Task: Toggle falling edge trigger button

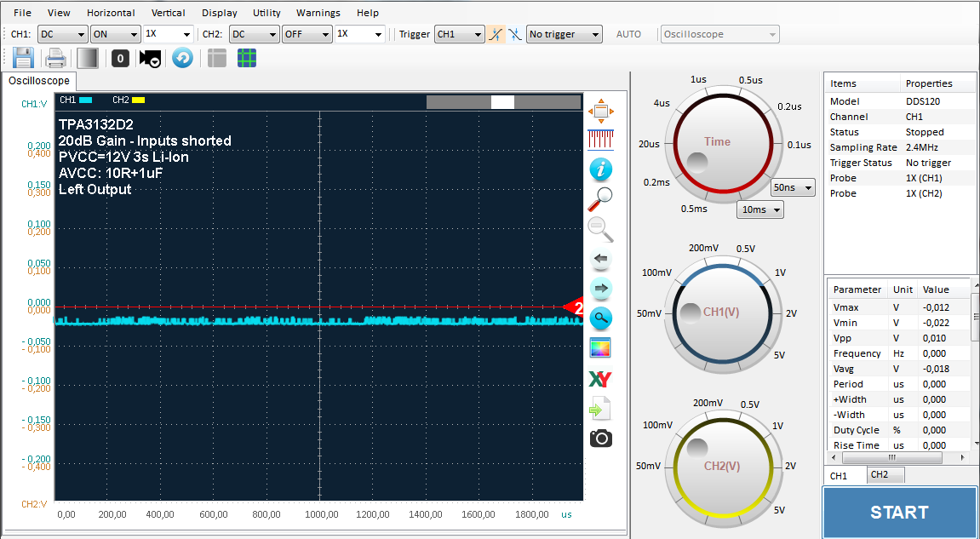Action: point(514,34)
